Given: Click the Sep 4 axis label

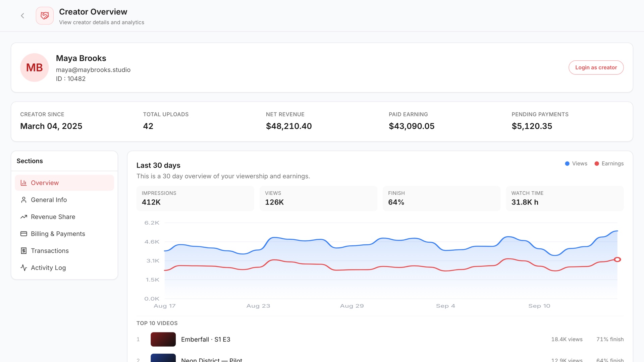Looking at the screenshot, I should tap(445, 306).
